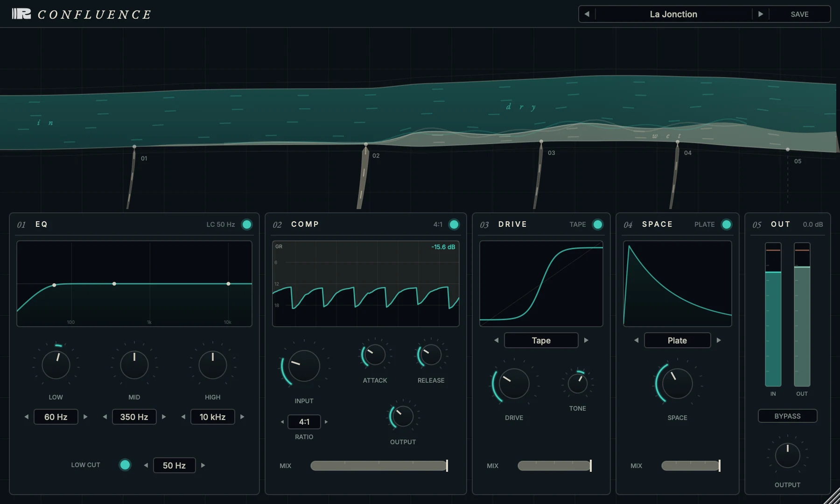Click the DRIVE MIX slider

coord(554,465)
